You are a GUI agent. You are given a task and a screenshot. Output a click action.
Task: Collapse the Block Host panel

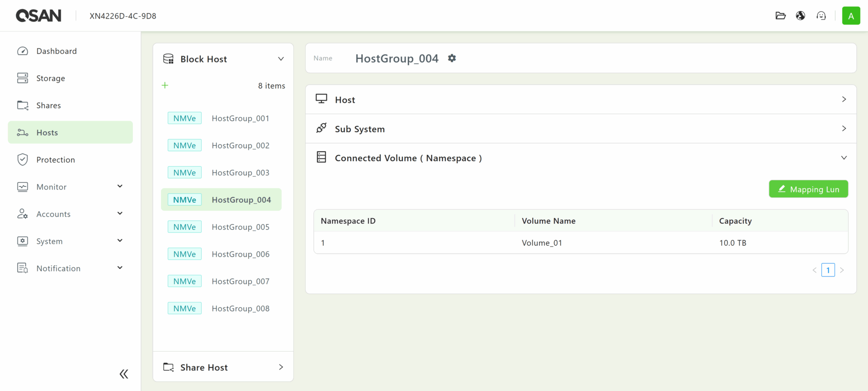[281, 59]
